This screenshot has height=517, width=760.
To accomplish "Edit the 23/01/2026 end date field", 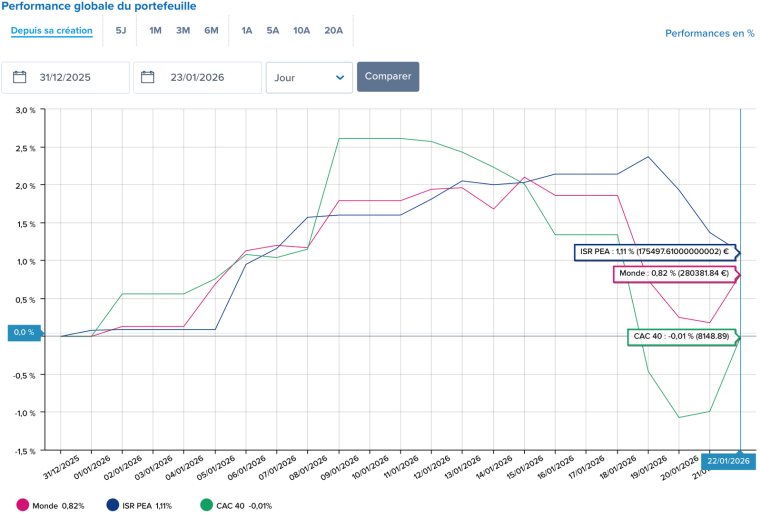I will pyautogui.click(x=210, y=77).
